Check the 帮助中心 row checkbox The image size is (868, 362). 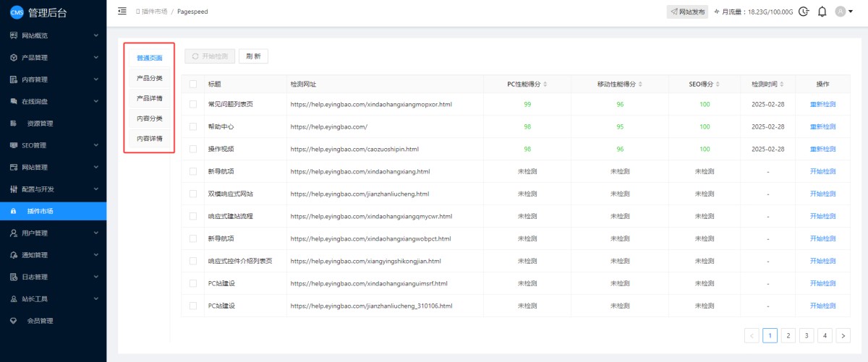tap(192, 127)
